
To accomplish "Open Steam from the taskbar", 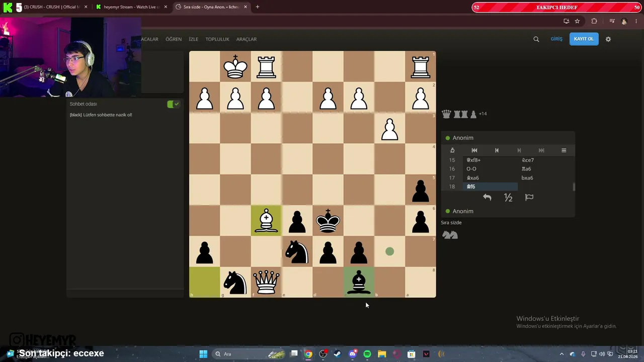I will [338, 354].
